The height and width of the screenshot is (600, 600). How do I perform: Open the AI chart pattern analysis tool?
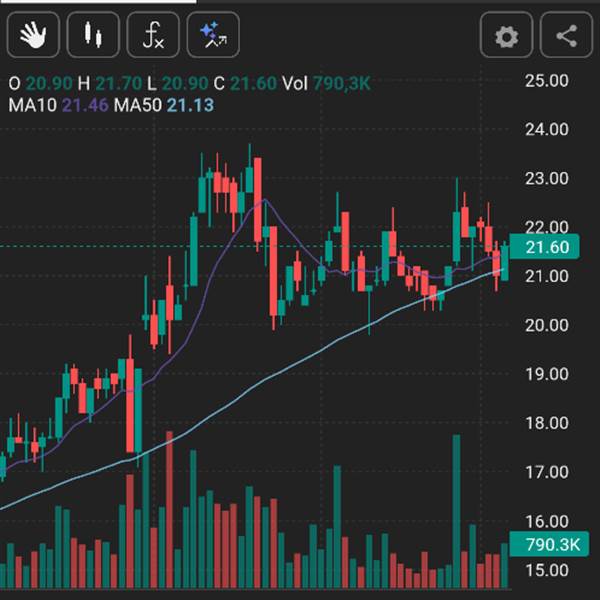213,35
